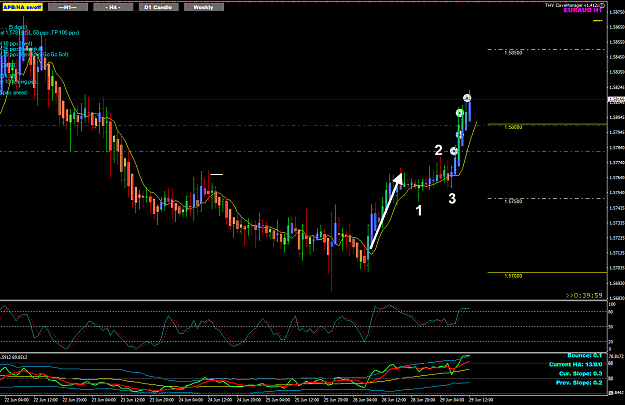Click the SL 50 pips TP 100 pips text

point(52,33)
